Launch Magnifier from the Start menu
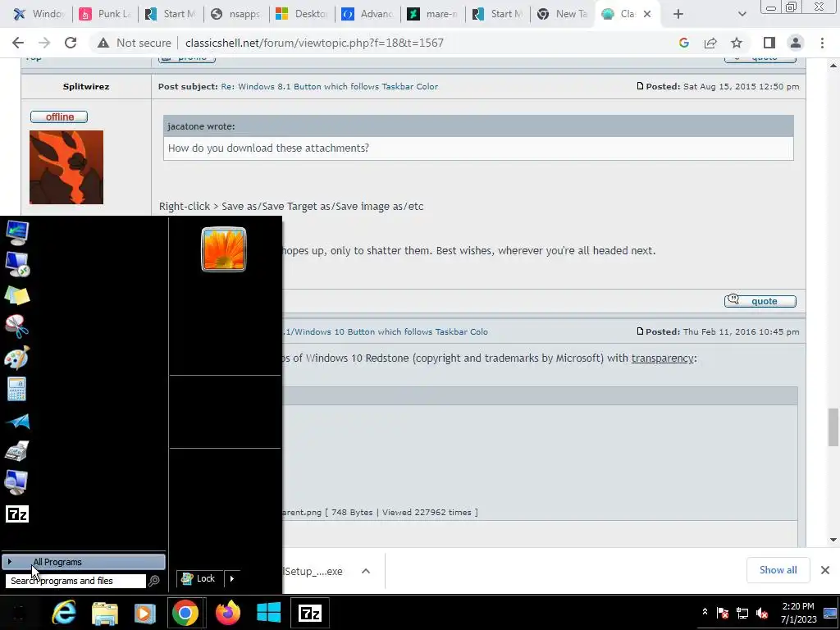The image size is (840, 630). [x=17, y=482]
